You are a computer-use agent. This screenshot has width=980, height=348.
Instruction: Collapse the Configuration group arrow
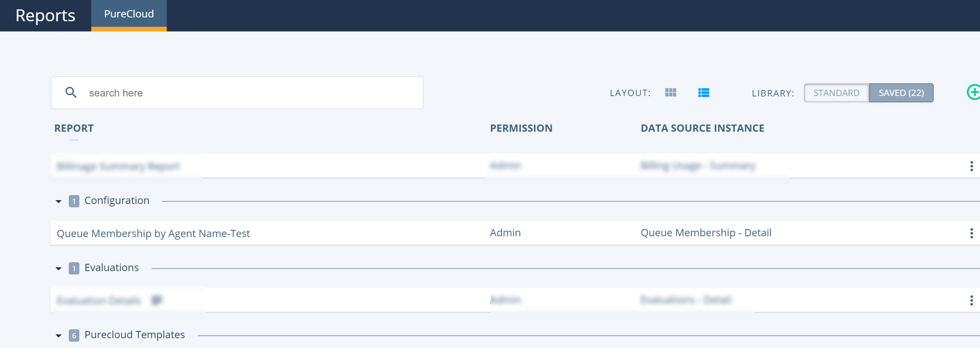(x=59, y=201)
